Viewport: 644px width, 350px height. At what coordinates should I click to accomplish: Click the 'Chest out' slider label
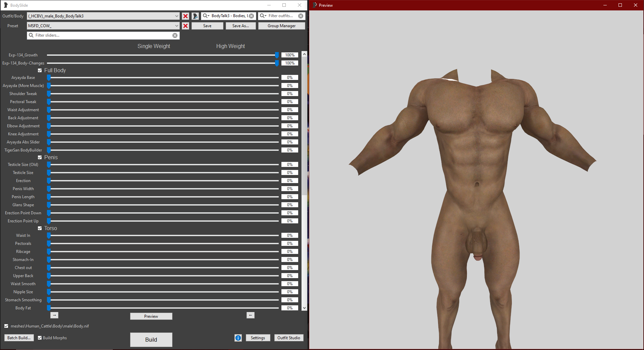(23, 268)
